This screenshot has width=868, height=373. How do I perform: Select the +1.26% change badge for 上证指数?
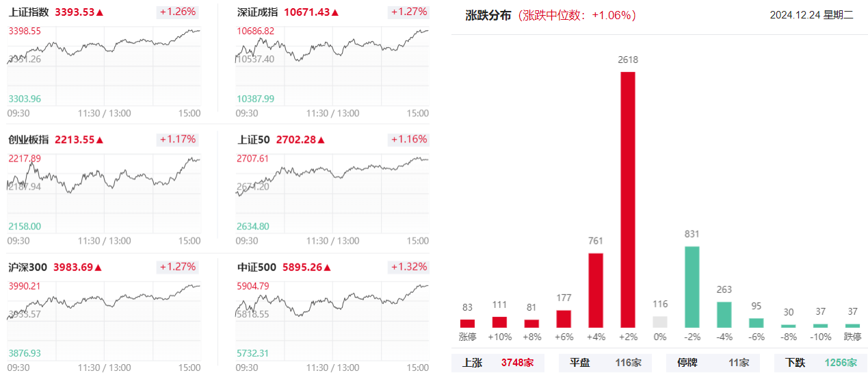pos(178,12)
